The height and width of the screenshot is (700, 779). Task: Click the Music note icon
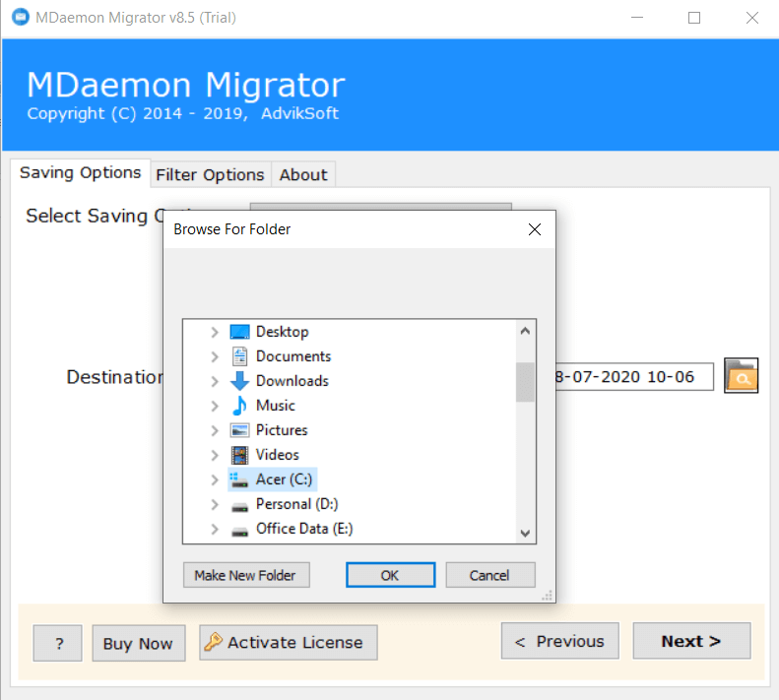coord(239,406)
